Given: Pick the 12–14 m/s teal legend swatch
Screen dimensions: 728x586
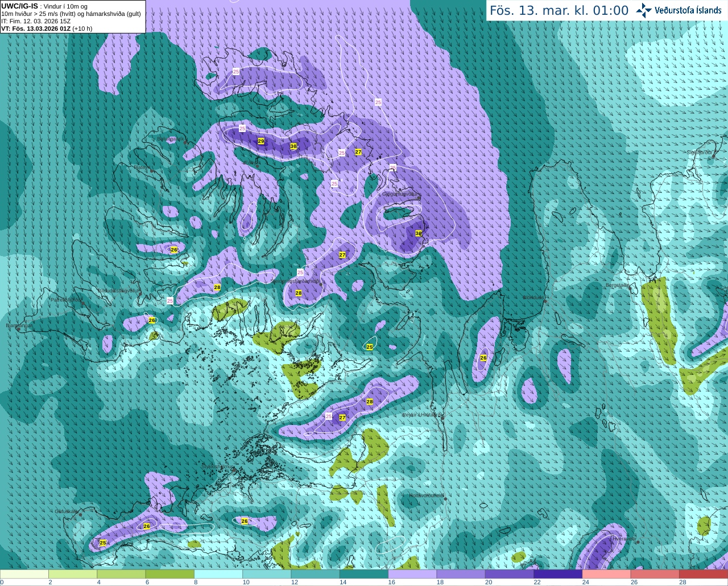Looking at the screenshot, I should 316,574.
